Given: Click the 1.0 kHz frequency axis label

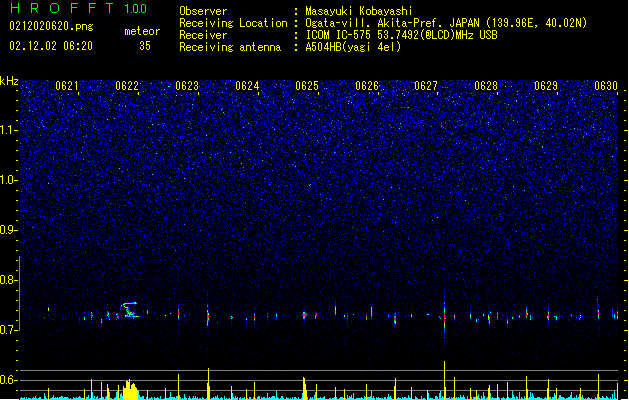Looking at the screenshot, I should [8, 180].
